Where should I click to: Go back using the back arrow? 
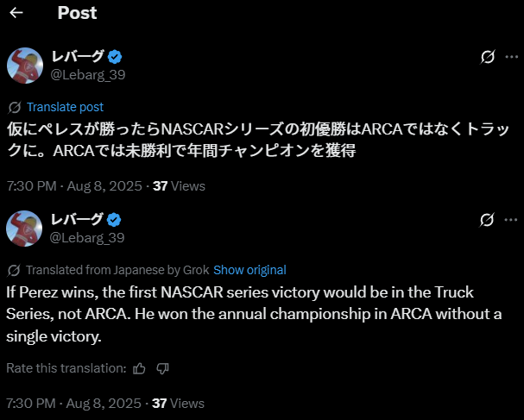click(16, 13)
